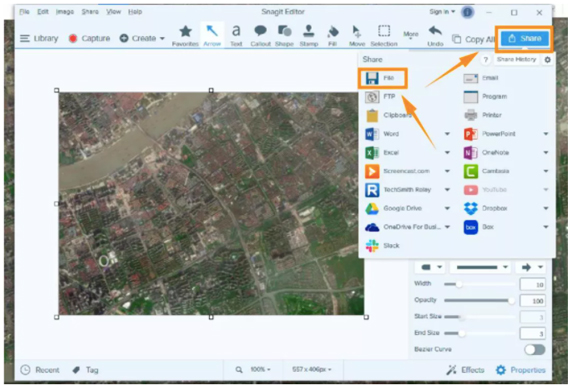
Task: Share to Dropbox
Action: click(x=485, y=208)
